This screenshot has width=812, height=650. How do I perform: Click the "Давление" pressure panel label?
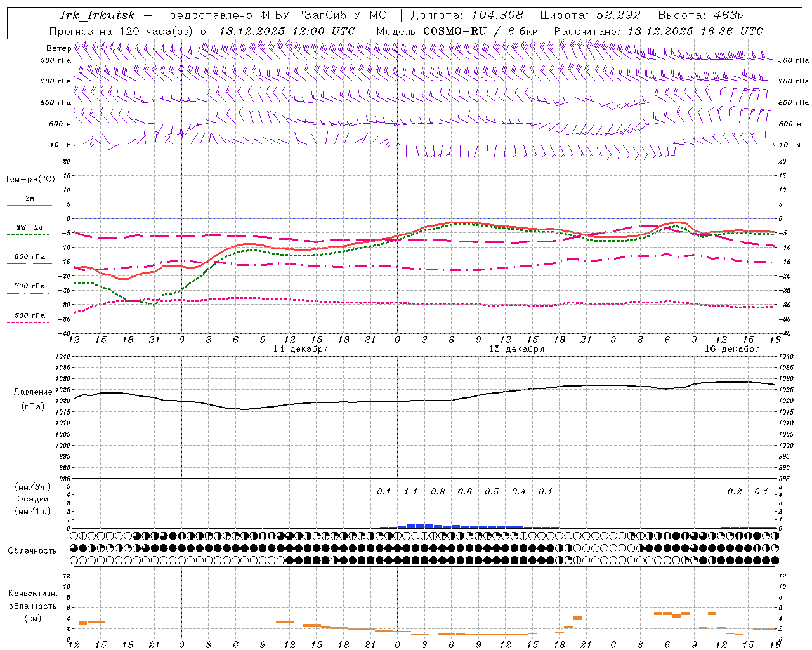tap(33, 392)
